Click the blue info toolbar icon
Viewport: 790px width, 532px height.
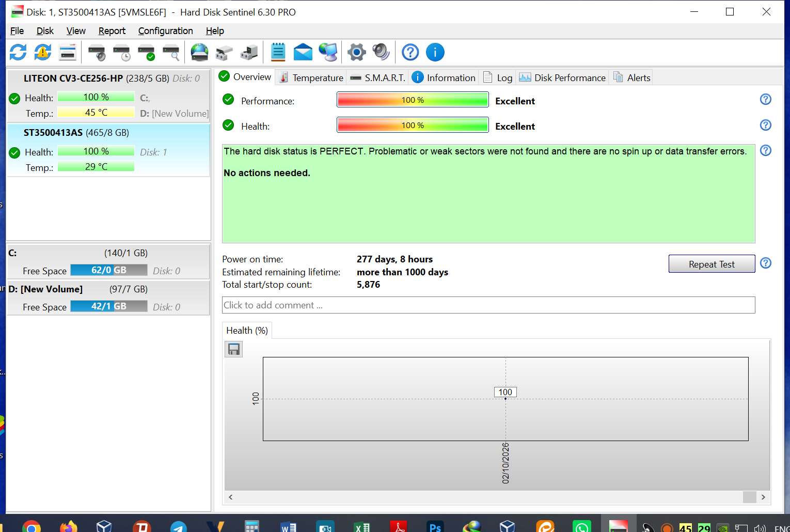(x=435, y=52)
